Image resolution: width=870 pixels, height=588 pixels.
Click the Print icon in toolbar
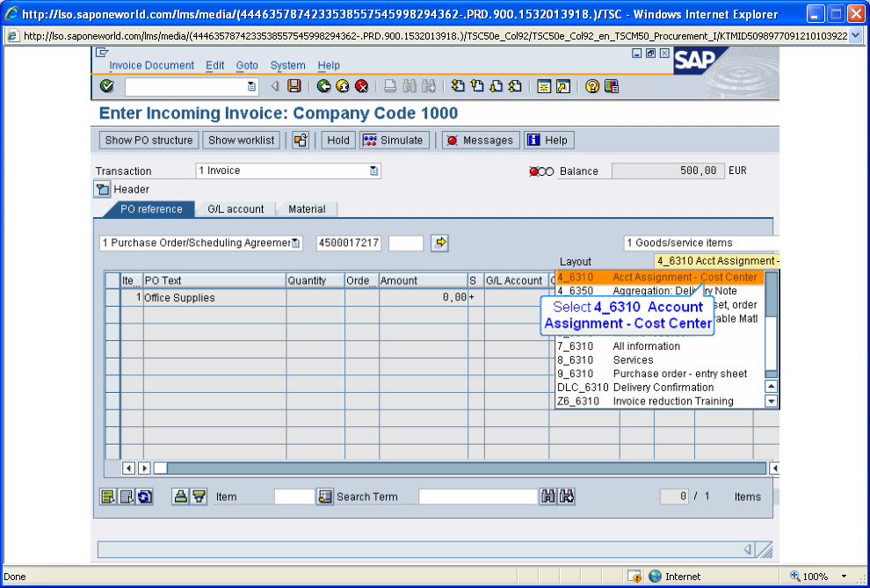390,86
